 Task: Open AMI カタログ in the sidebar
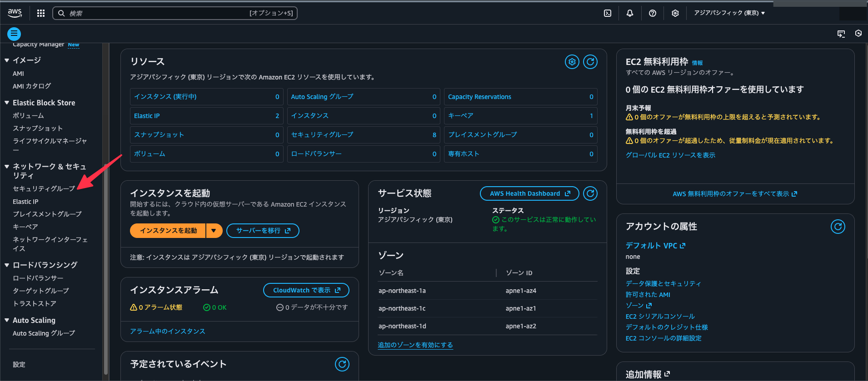(x=32, y=86)
